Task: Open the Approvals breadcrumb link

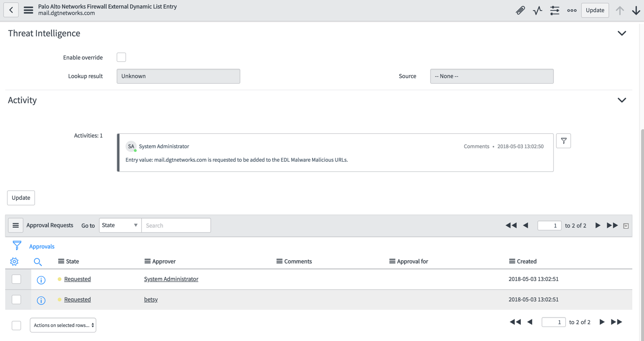Action: [x=42, y=247]
